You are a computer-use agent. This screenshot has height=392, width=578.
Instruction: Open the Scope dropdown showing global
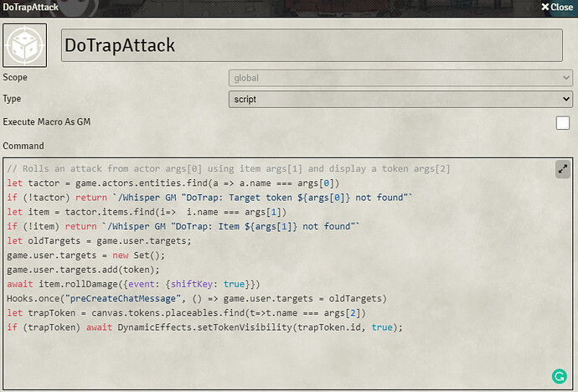[x=400, y=78]
